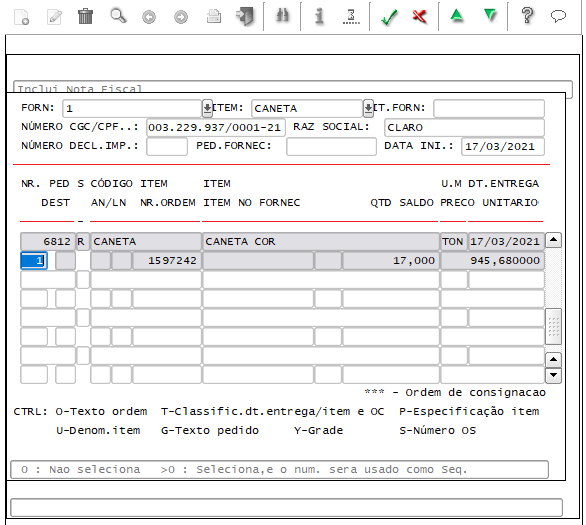Click the delivery date 17/03/2021 grid cell
This screenshot has width=586, height=525.
click(x=506, y=241)
